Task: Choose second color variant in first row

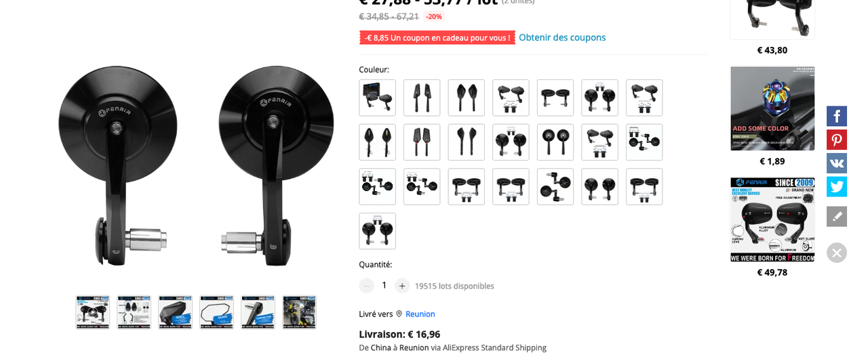Action: [x=422, y=98]
